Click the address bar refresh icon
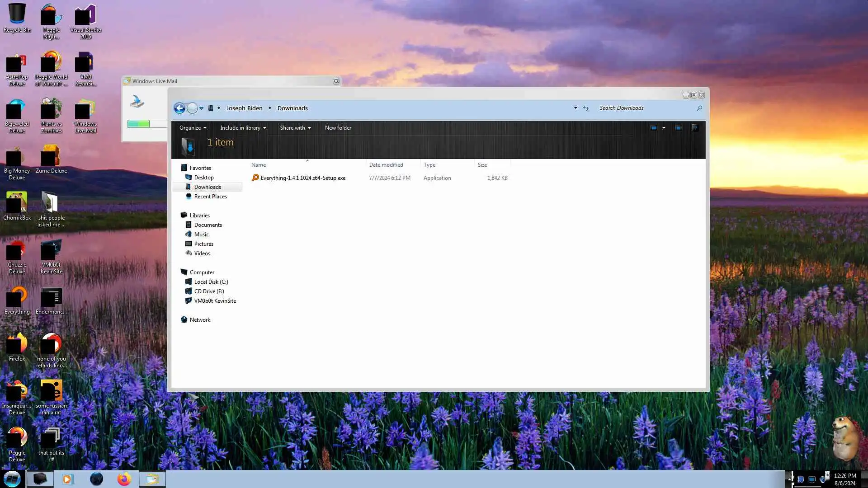 586,108
